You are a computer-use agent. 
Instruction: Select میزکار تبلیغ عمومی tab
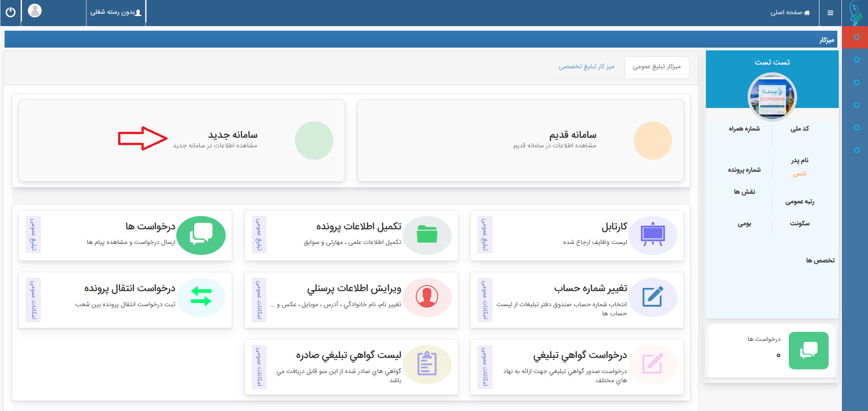click(656, 67)
